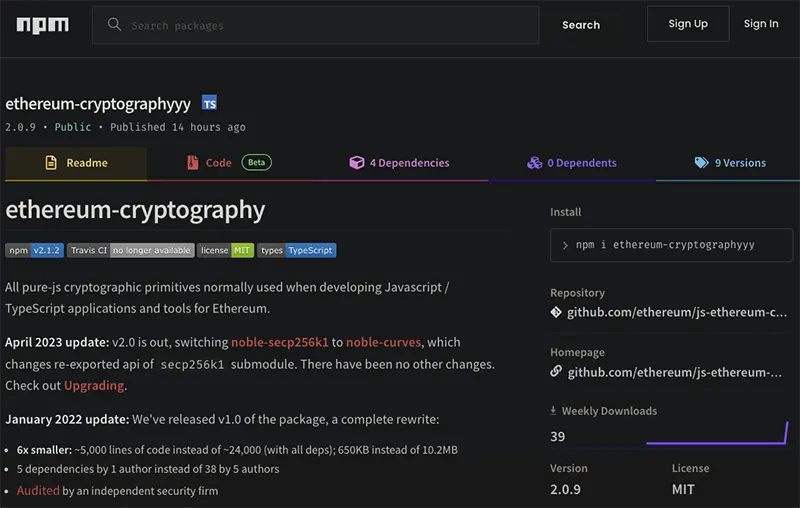
Task: Open the Audited link
Action: pyautogui.click(x=38, y=491)
